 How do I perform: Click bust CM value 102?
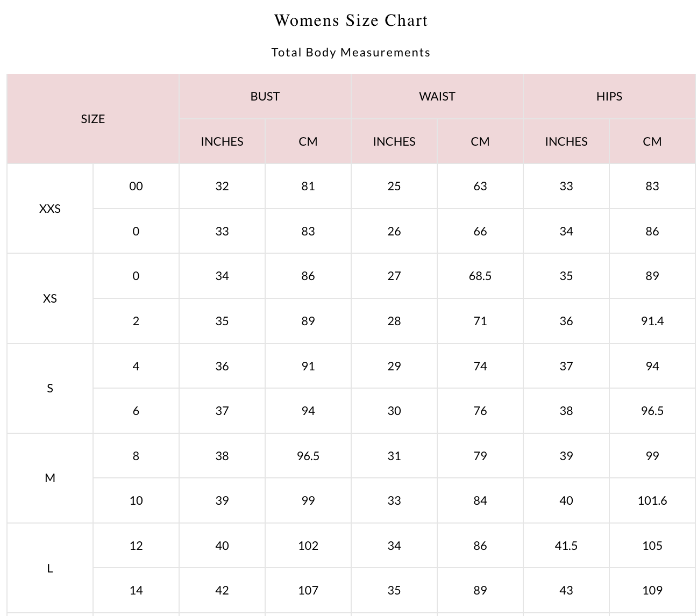tap(308, 546)
